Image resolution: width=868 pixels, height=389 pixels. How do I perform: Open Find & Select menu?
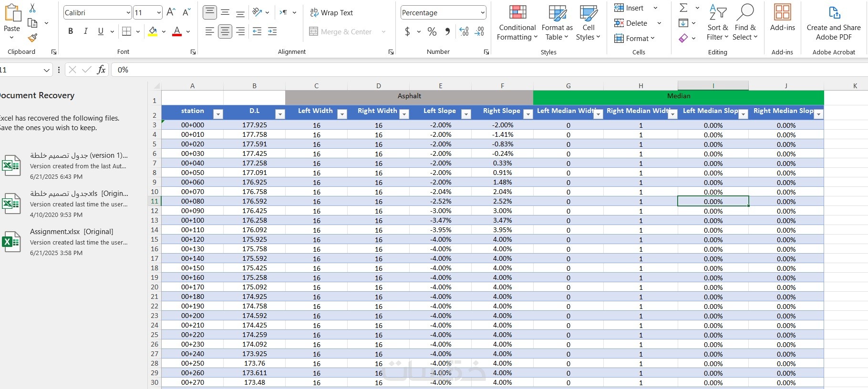[745, 22]
